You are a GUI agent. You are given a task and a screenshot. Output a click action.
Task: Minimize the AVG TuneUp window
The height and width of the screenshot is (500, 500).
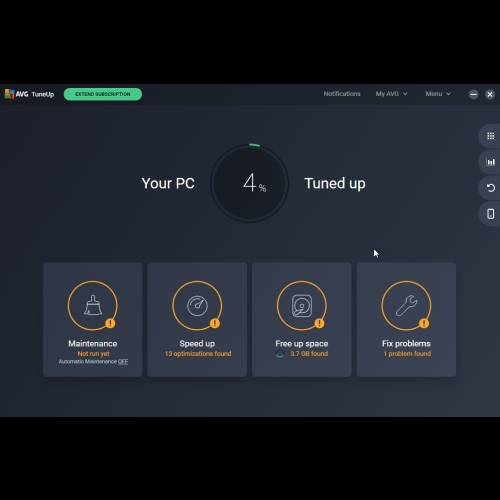pos(473,94)
